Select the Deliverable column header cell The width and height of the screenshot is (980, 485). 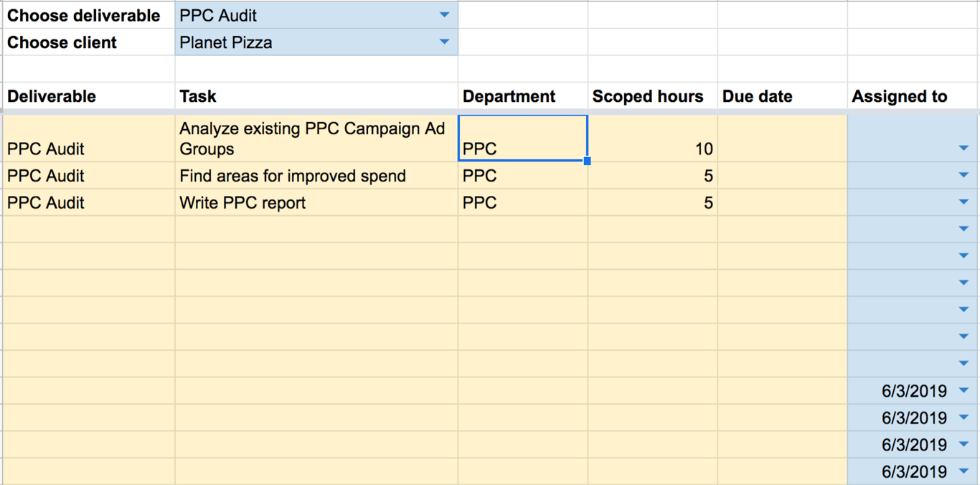88,97
